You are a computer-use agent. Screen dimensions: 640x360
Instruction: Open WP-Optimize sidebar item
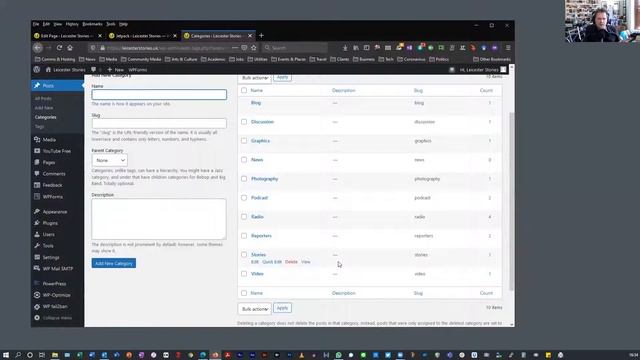(x=57, y=295)
